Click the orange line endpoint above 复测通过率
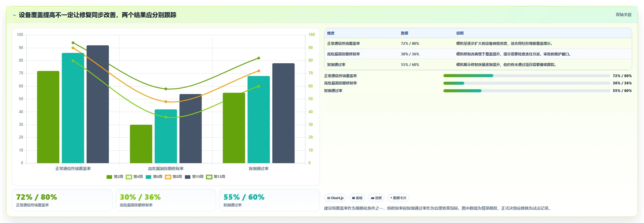 coord(259,71)
